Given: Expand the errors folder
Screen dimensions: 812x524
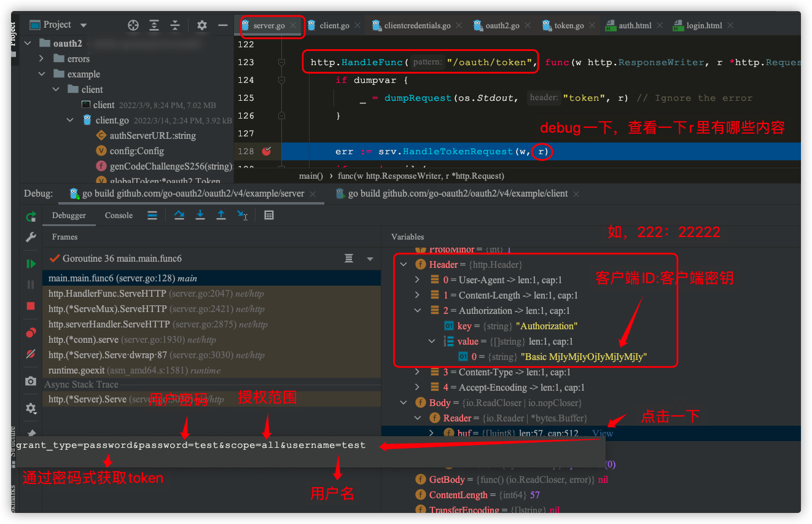Looking at the screenshot, I should pos(42,58).
